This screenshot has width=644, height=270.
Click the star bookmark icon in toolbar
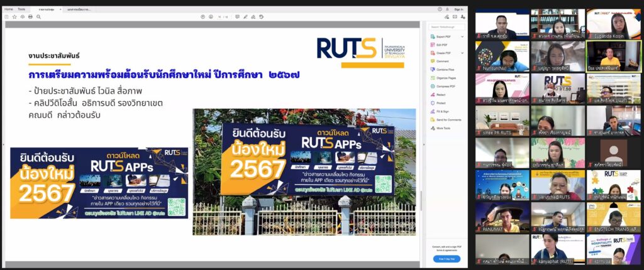[x=14, y=17]
